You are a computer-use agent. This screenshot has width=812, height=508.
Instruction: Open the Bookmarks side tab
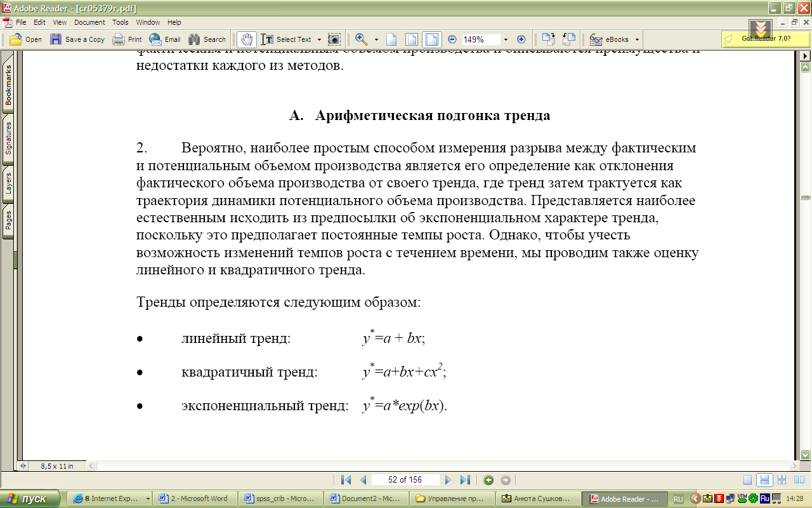coord(9,85)
